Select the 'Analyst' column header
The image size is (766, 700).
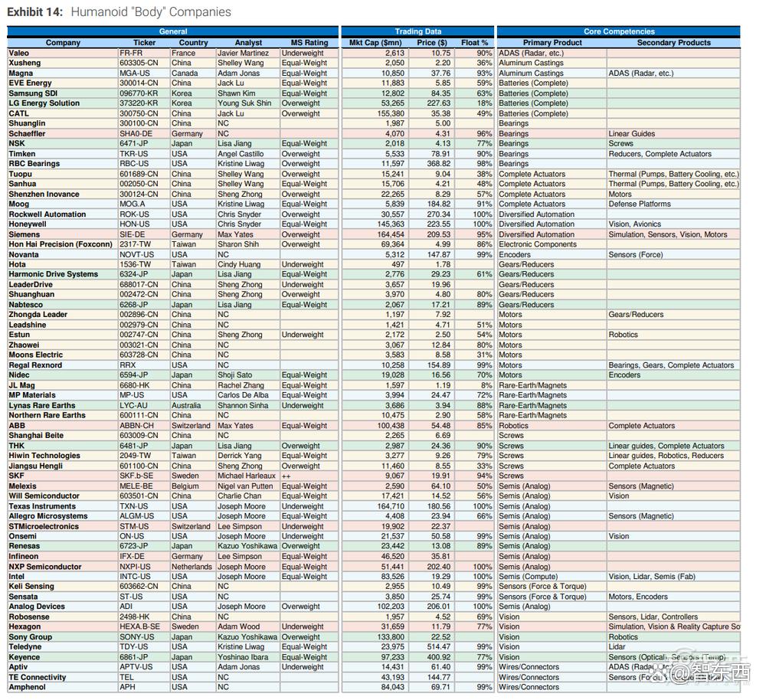click(x=248, y=42)
